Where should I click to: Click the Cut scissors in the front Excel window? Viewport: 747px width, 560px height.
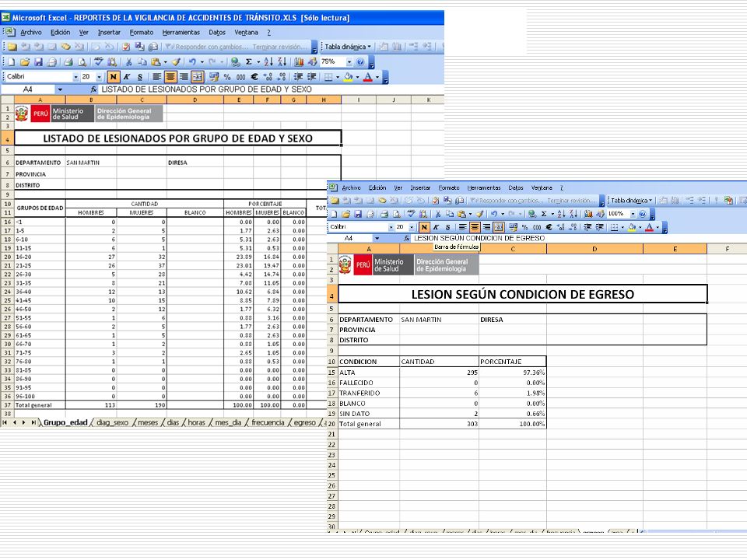click(x=438, y=214)
